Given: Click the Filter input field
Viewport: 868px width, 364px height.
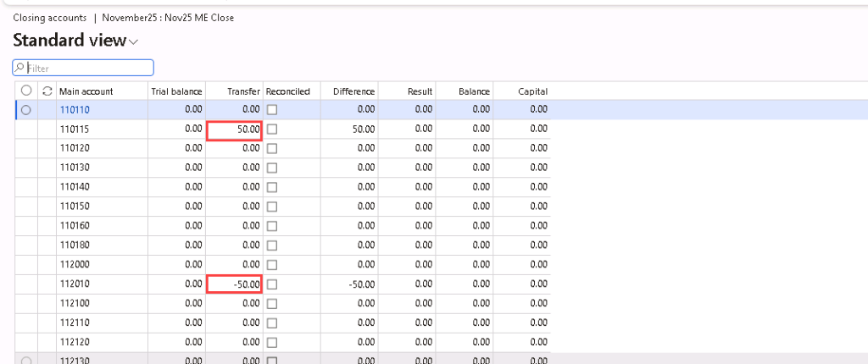Looking at the screenshot, I should tap(88, 68).
